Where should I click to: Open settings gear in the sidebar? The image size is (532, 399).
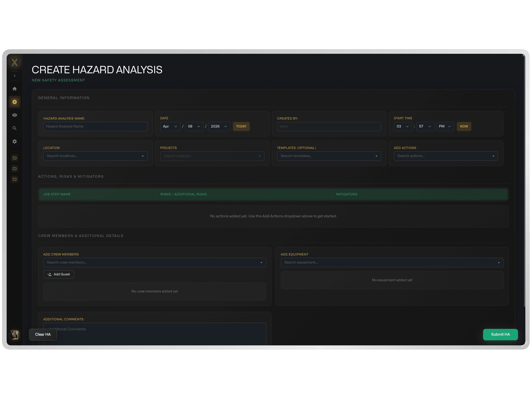[15, 141]
